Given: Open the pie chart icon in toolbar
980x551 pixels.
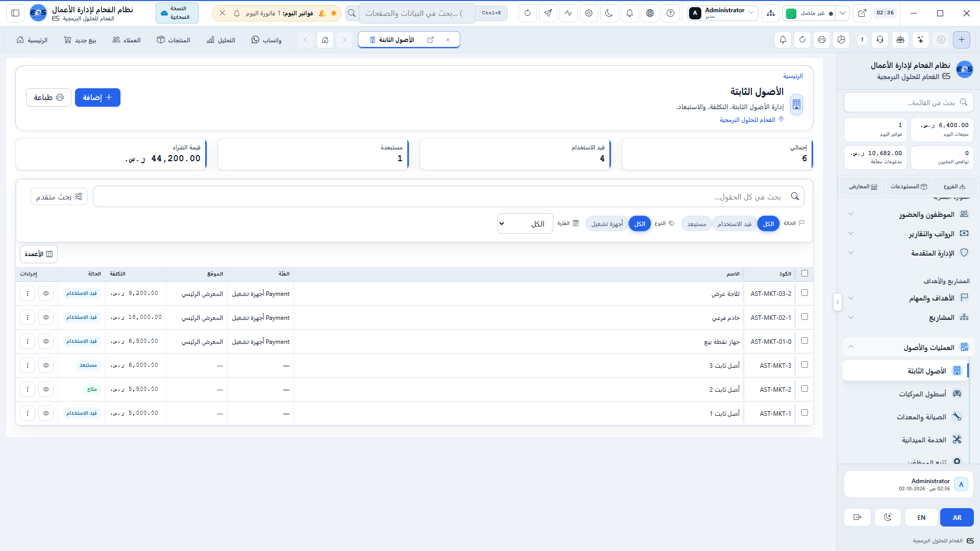Looking at the screenshot, I should pyautogui.click(x=841, y=40).
